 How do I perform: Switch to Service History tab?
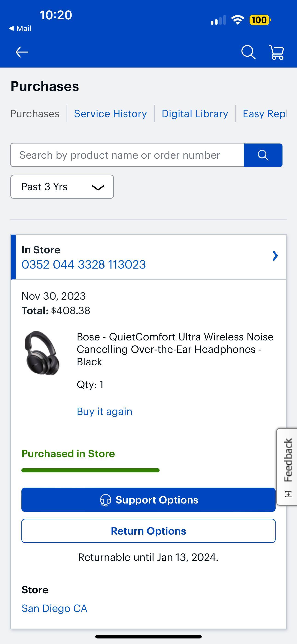[x=110, y=114]
